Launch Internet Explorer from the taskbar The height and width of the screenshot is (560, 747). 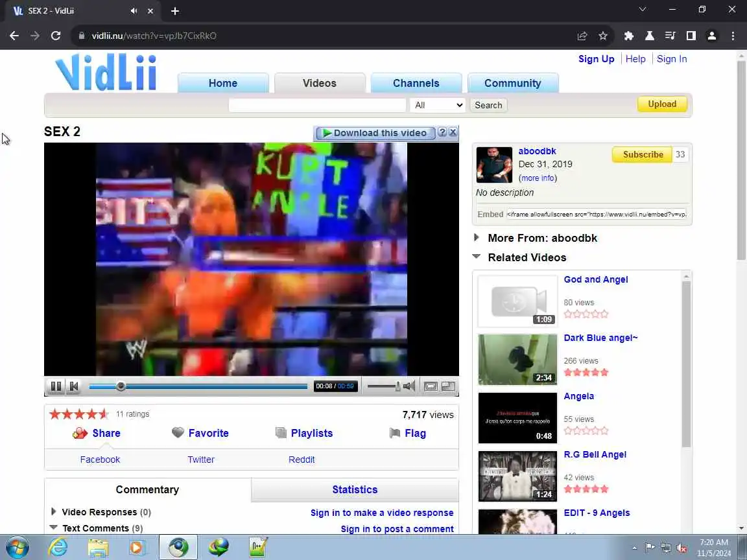pos(58,547)
